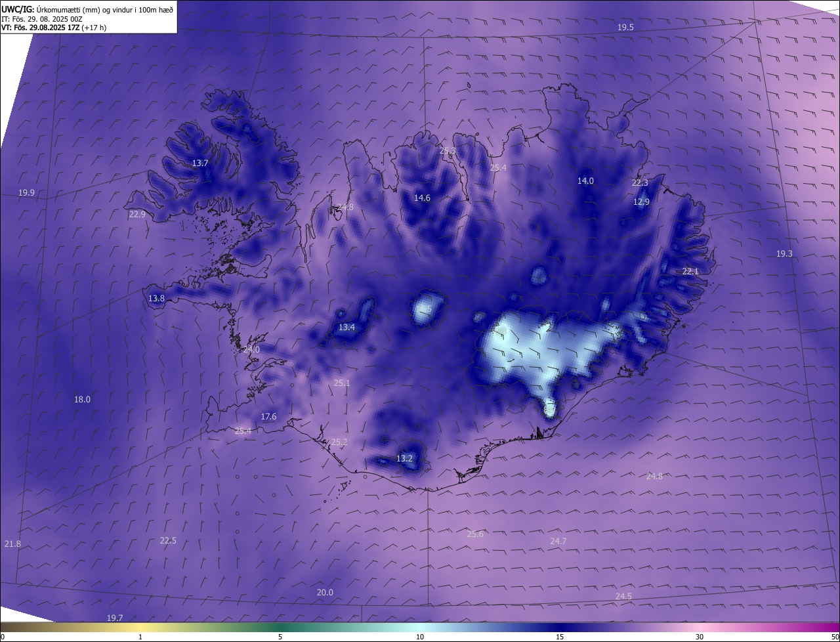
Task: Click the 19.5 value label
Action: (625, 27)
